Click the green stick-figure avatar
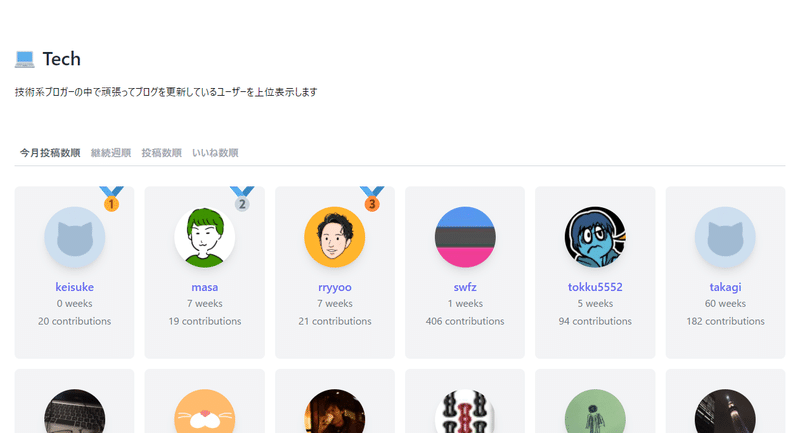The width and height of the screenshot is (800, 433). [x=595, y=411]
